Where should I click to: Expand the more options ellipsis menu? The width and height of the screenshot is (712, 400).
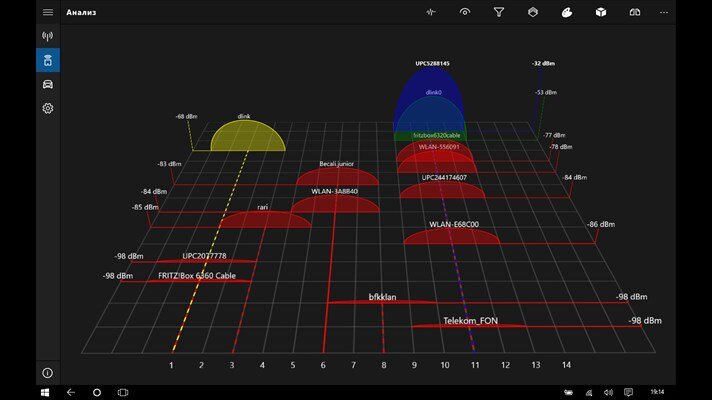[x=667, y=13]
